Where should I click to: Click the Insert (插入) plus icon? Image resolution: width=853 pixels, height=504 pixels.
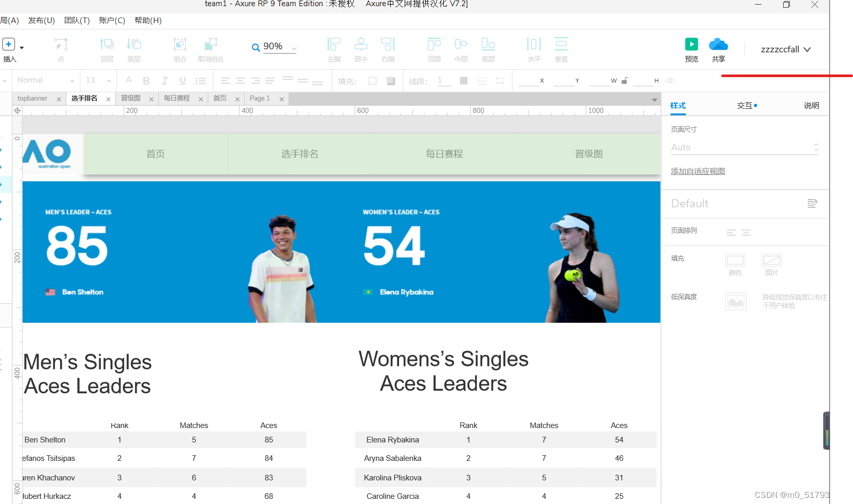click(x=9, y=44)
